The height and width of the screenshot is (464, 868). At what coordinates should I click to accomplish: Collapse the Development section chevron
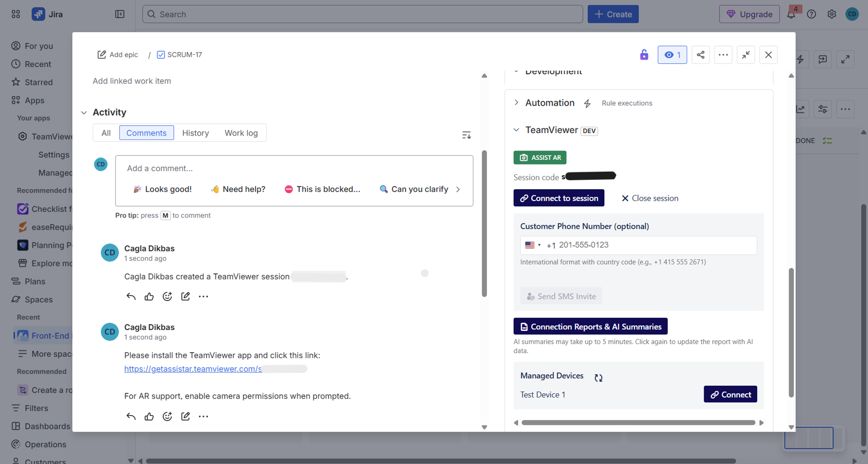pos(517,72)
